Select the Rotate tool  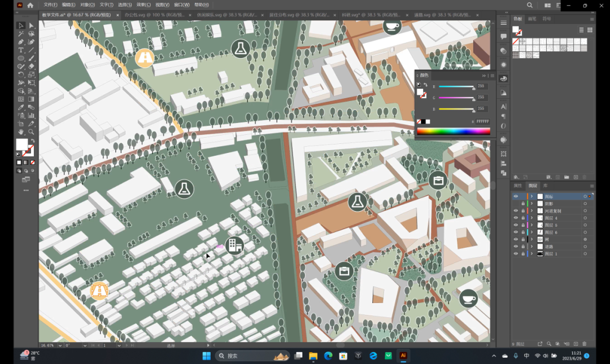(x=21, y=74)
